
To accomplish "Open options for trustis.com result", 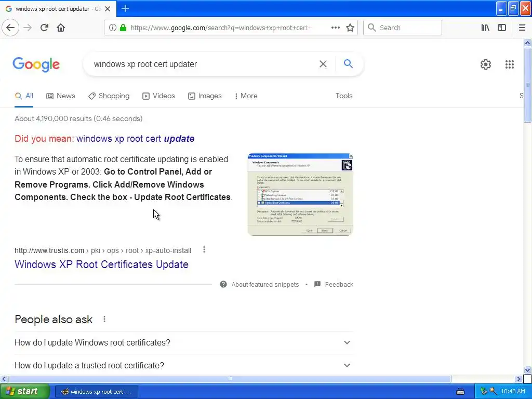I will (204, 250).
